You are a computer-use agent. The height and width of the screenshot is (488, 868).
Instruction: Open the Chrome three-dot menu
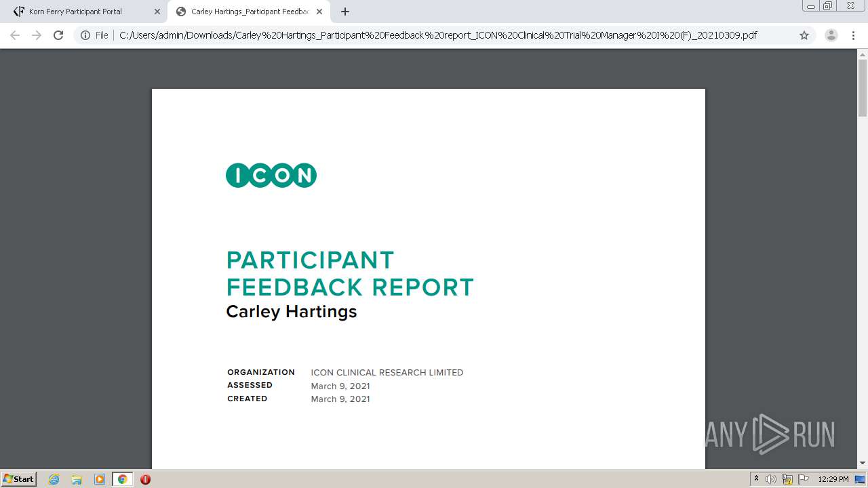[x=853, y=35]
